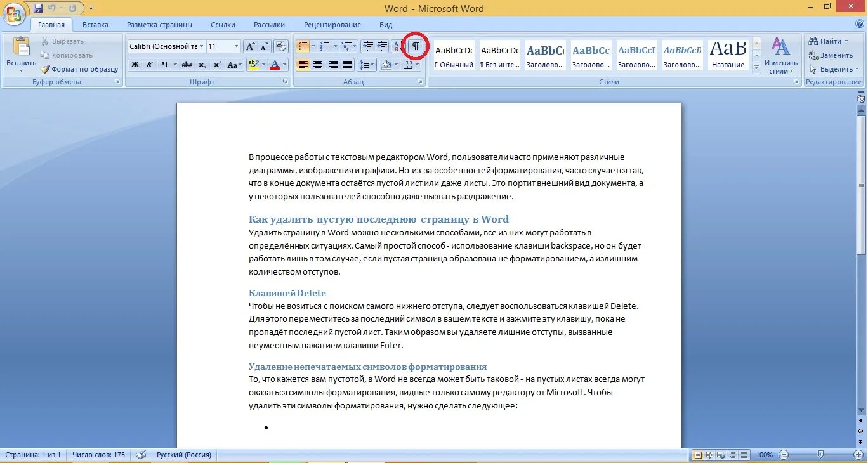The width and height of the screenshot is (868, 463).
Task: Open Quick Access toolbar customization arrow
Action: click(x=91, y=8)
